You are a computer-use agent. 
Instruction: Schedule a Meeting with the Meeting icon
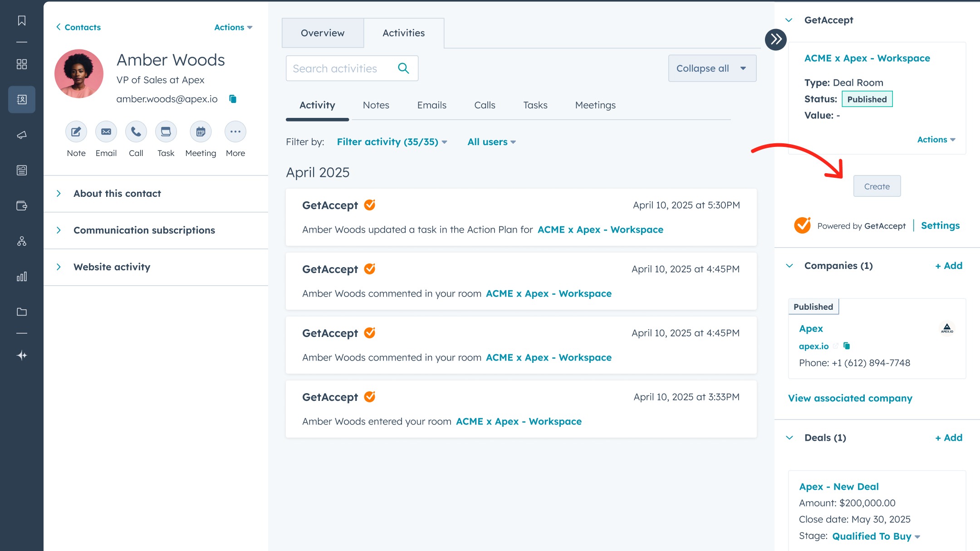click(x=201, y=132)
